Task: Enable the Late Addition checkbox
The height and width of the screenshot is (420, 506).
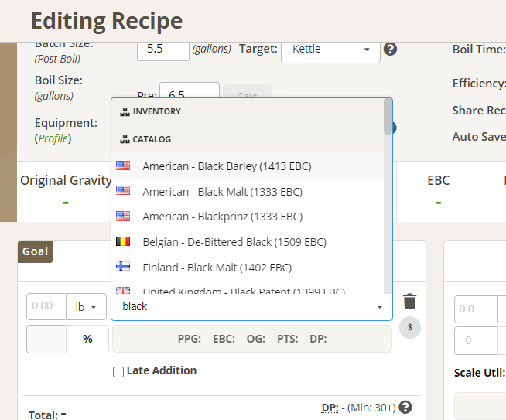Action: (118, 372)
